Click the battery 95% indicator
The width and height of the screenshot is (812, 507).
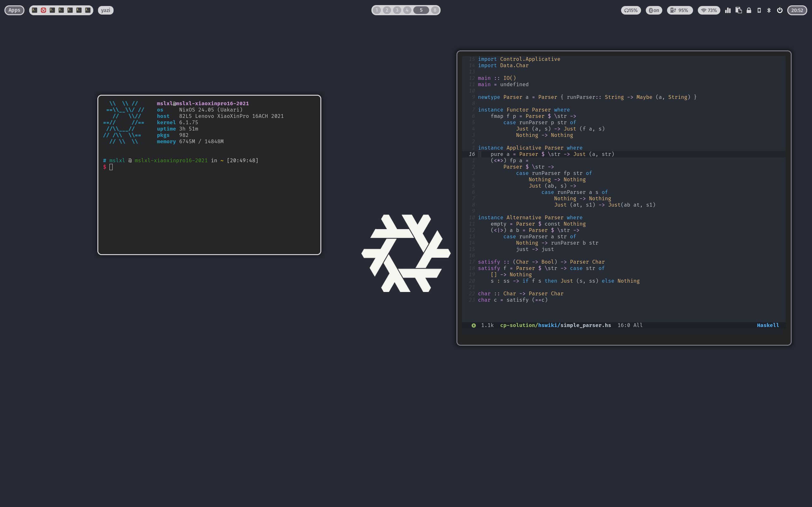(679, 10)
